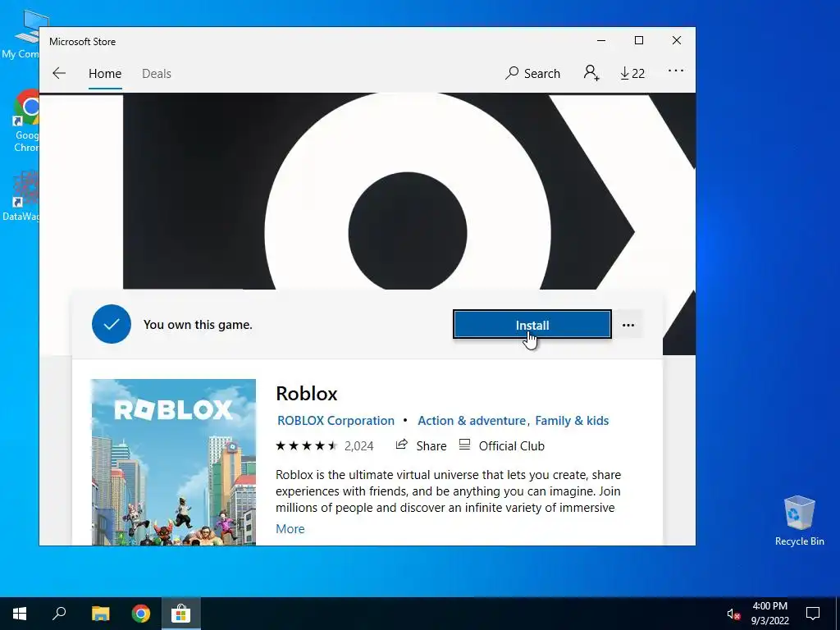Viewport: 840px width, 630px height.
Task: Close the Microsoft Store window
Action: coord(677,41)
